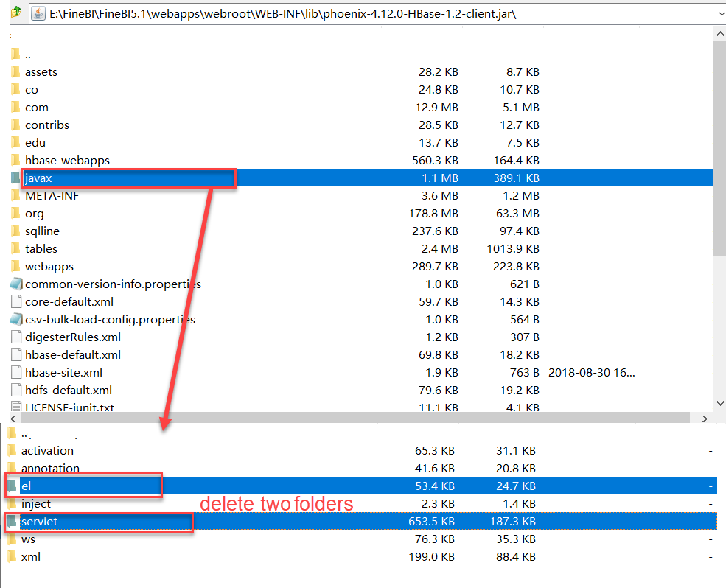Select the 'core-default.xml' file name
This screenshot has height=588, width=726.
(x=69, y=302)
